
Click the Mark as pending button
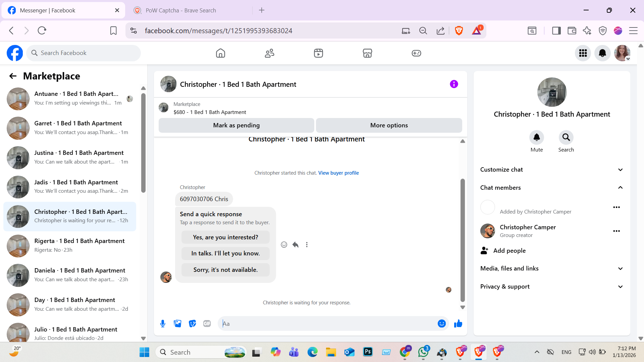236,125
